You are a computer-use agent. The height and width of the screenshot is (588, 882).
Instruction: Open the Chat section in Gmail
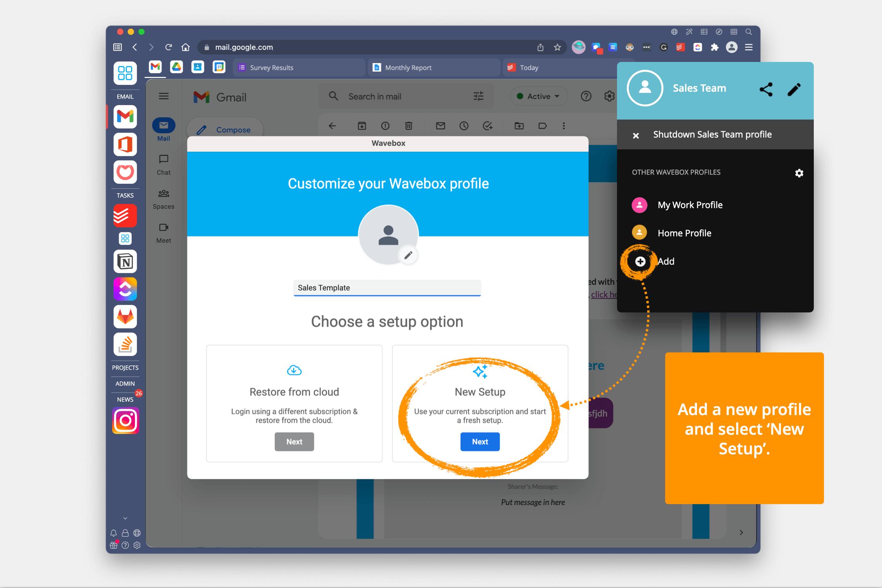[x=163, y=165]
